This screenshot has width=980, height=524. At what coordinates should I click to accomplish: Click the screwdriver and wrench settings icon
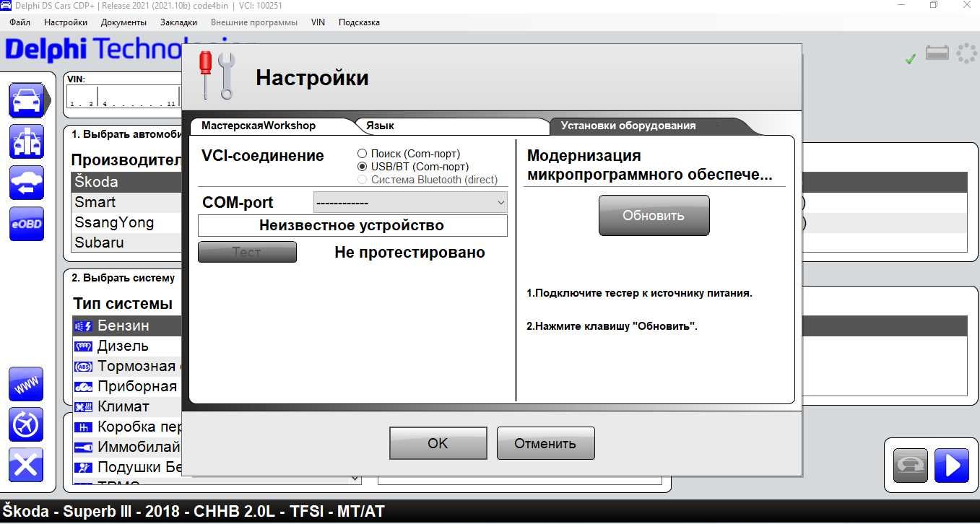[217, 76]
